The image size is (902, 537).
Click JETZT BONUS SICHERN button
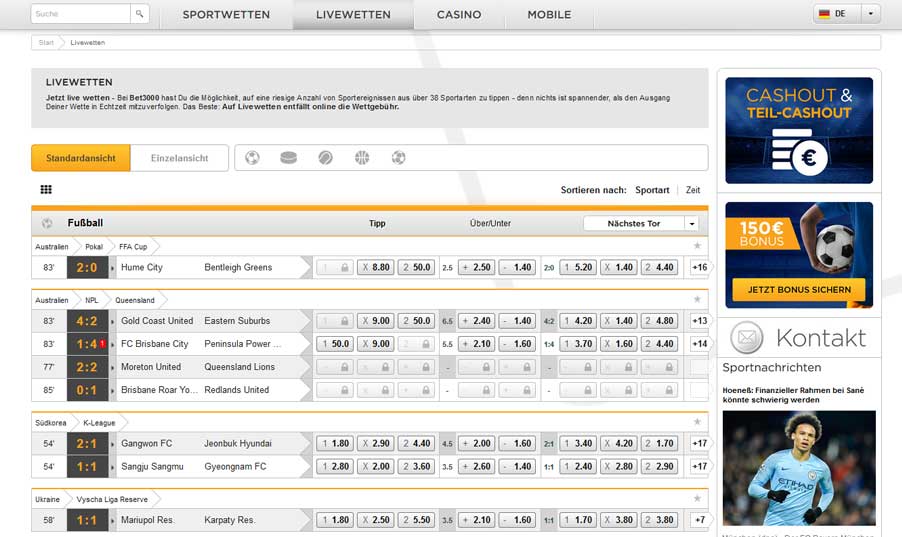point(799,290)
